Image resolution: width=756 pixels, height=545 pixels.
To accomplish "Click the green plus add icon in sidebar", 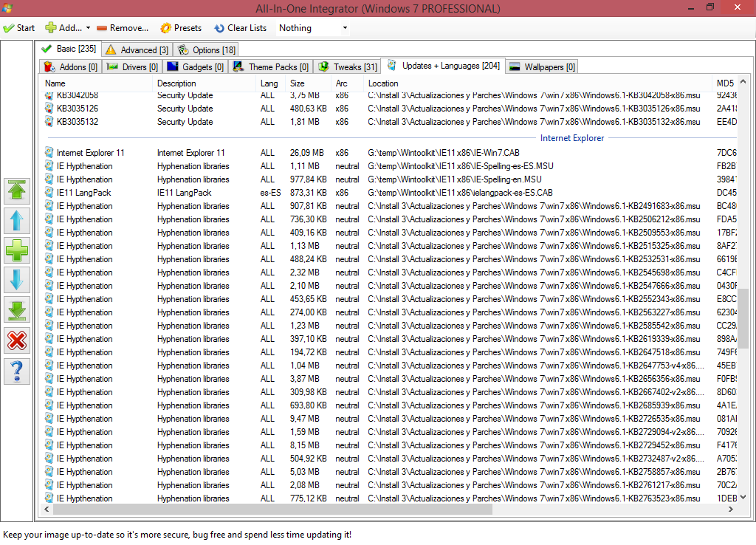I will (17, 250).
